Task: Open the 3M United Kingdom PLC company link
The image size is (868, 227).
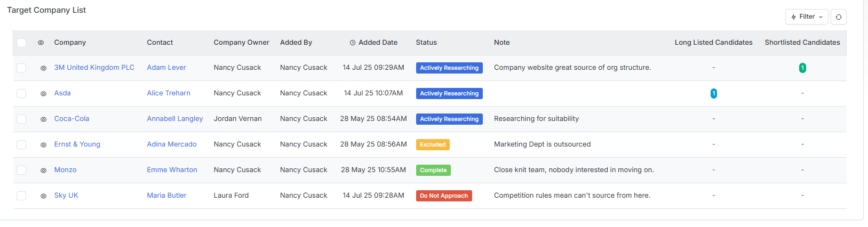Action: click(94, 68)
